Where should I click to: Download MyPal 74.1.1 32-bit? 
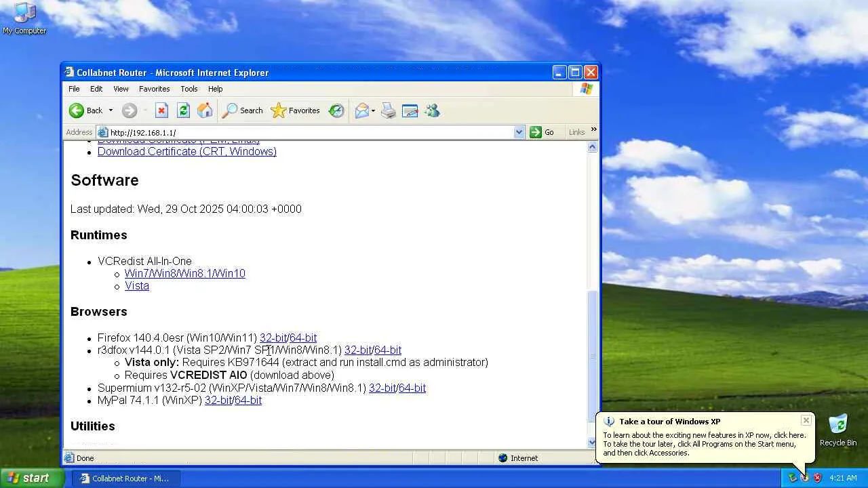click(x=218, y=400)
